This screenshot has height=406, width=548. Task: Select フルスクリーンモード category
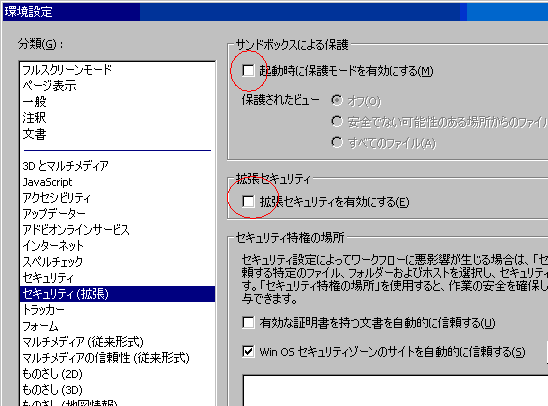[117, 70]
